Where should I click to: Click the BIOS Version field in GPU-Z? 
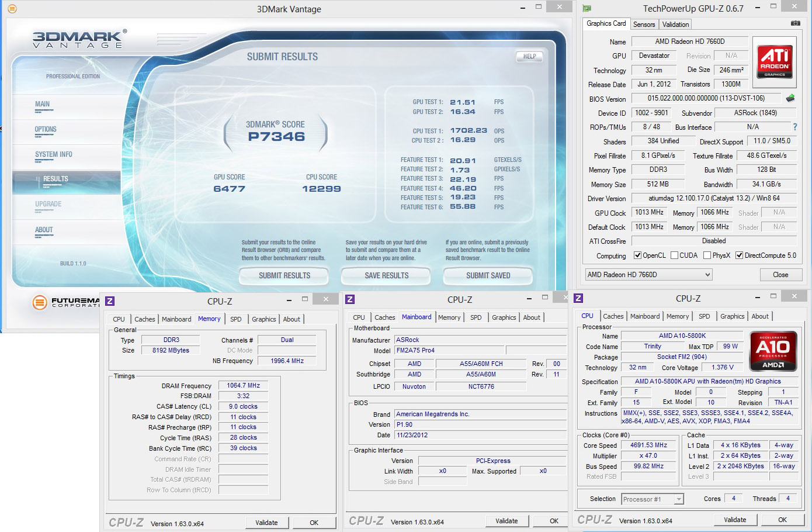(x=706, y=99)
